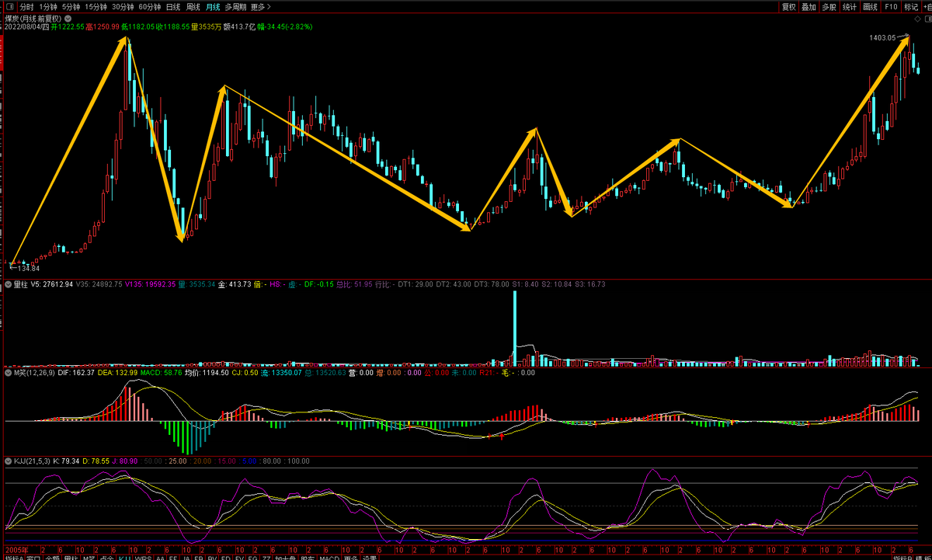Click the 1403.05 high price label
Viewport: 932px width, 560px height.
(882, 37)
